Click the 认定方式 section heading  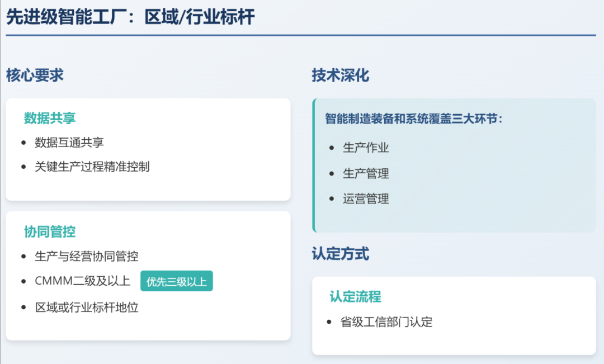pyautogui.click(x=341, y=254)
